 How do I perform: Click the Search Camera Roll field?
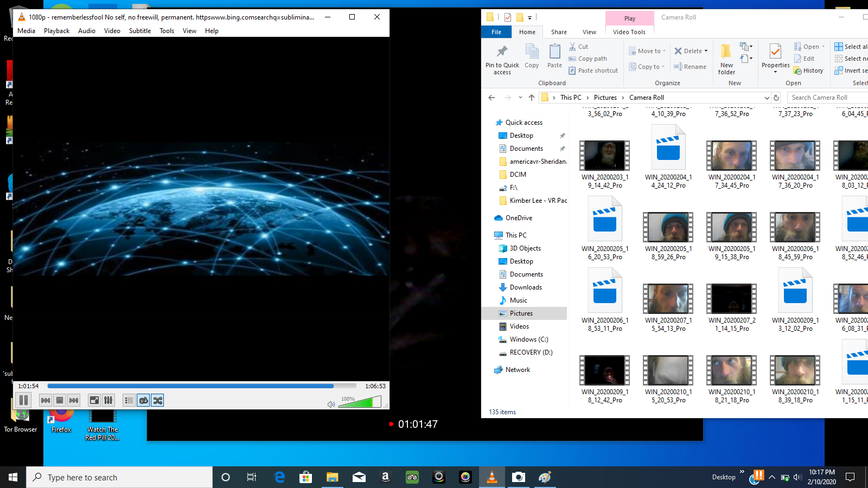(828, 98)
